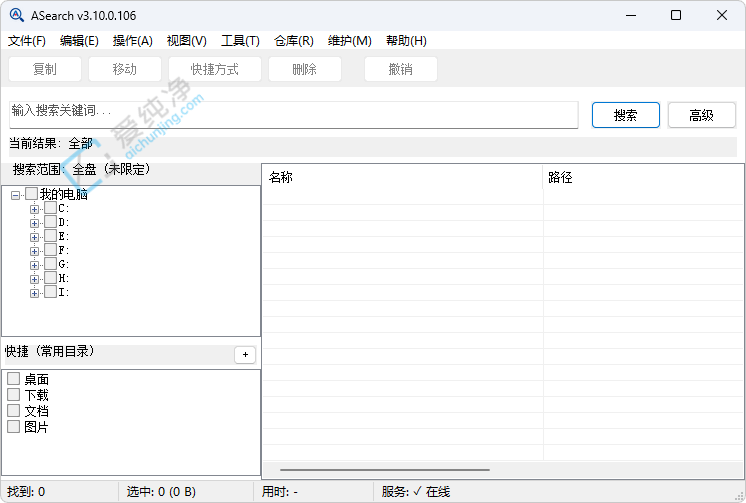The height and width of the screenshot is (503, 746).
Task: Select the 图片 label in shortcuts list
Action: tap(37, 427)
